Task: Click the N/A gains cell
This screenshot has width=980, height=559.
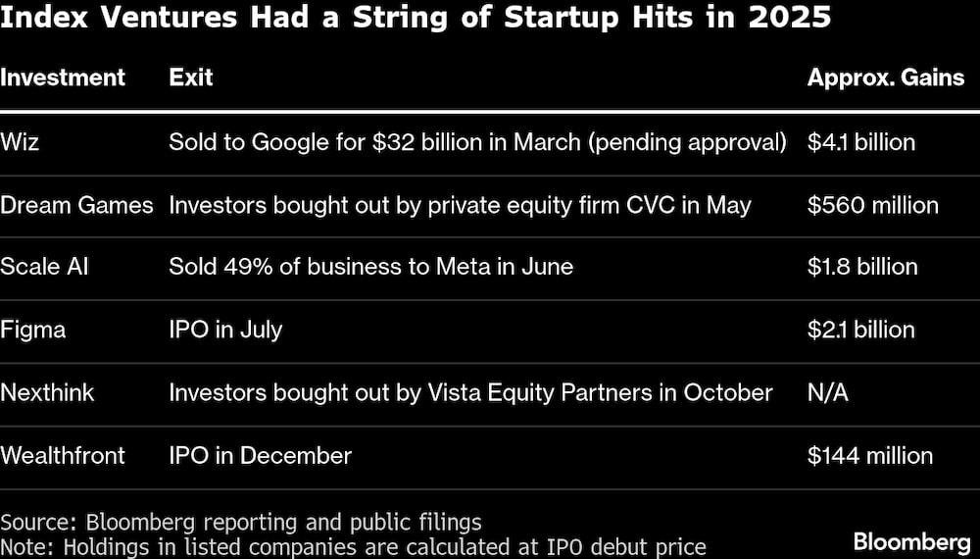Action: point(828,392)
